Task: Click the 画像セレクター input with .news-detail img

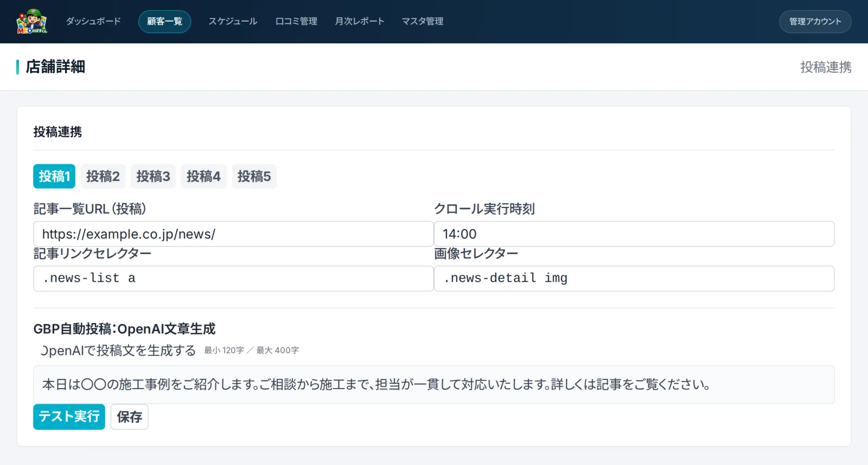Action: pos(634,279)
